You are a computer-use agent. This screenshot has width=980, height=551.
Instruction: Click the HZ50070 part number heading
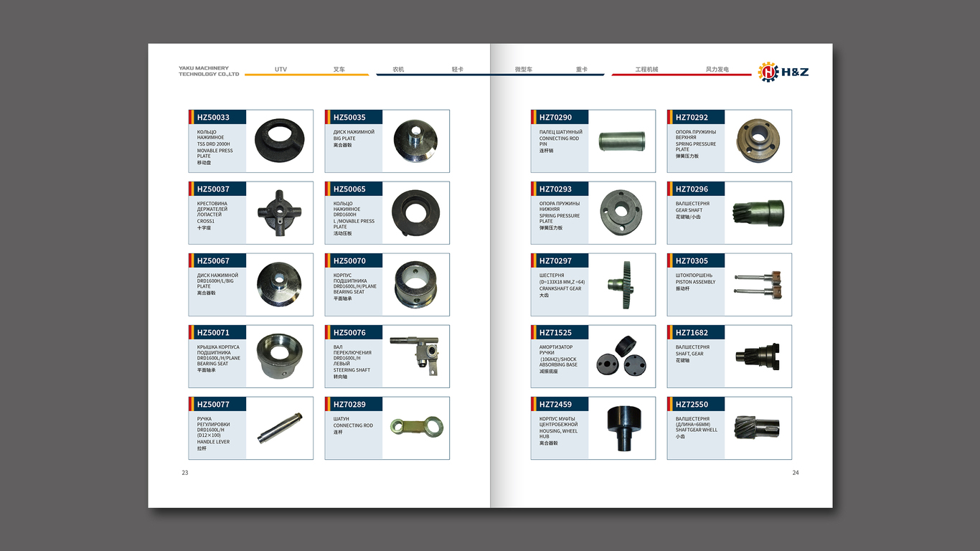[x=349, y=260]
